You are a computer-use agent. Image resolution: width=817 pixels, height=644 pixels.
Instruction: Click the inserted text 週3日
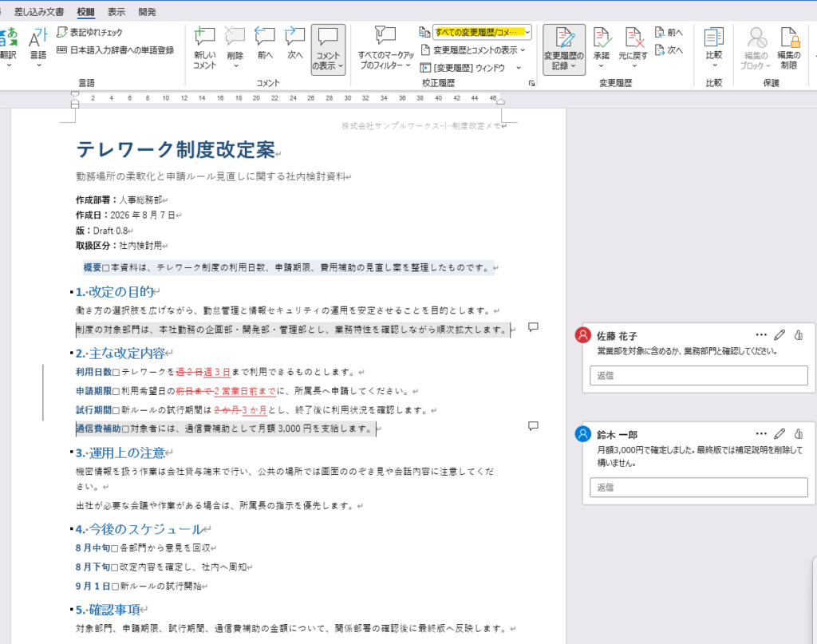(217, 372)
